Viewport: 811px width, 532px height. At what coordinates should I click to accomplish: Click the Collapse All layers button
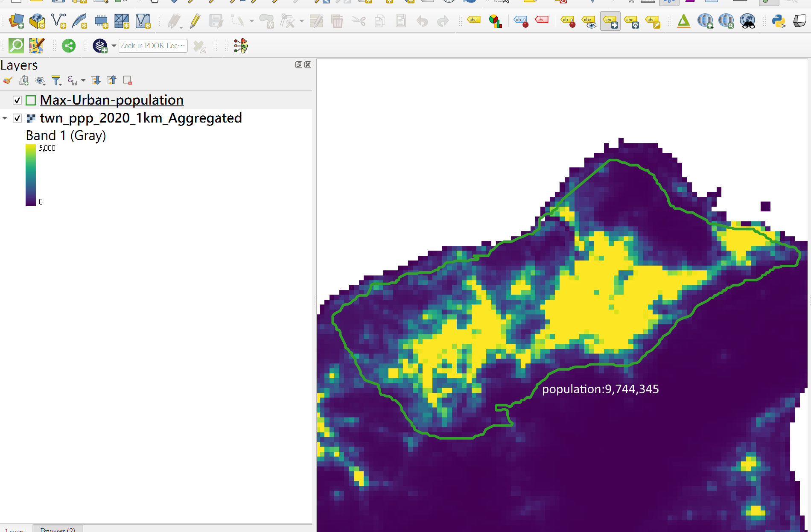[x=112, y=80]
